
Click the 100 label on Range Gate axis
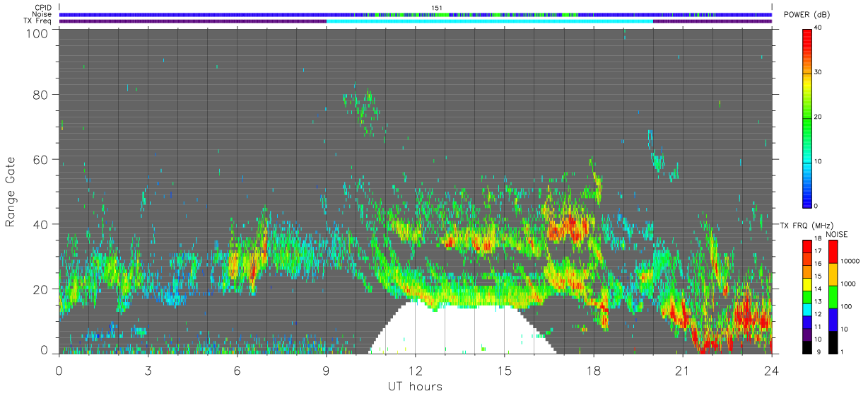point(38,33)
